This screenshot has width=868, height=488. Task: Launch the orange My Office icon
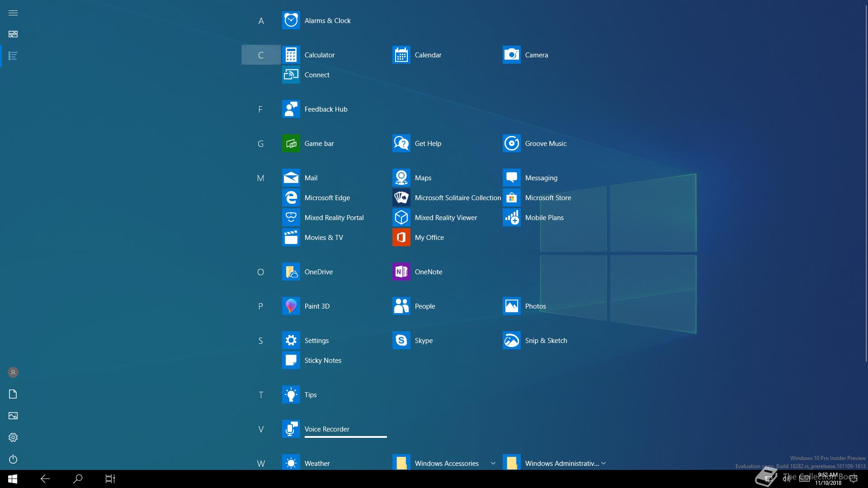pos(401,238)
